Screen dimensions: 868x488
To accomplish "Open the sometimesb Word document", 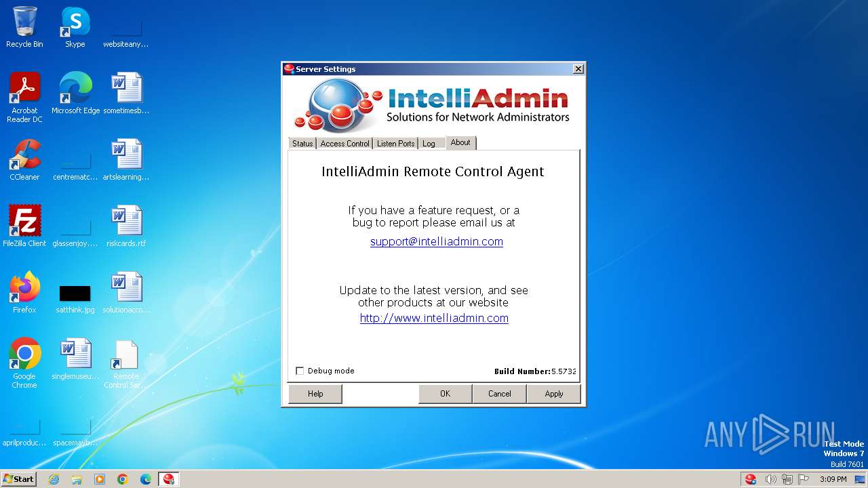I will pos(125,94).
